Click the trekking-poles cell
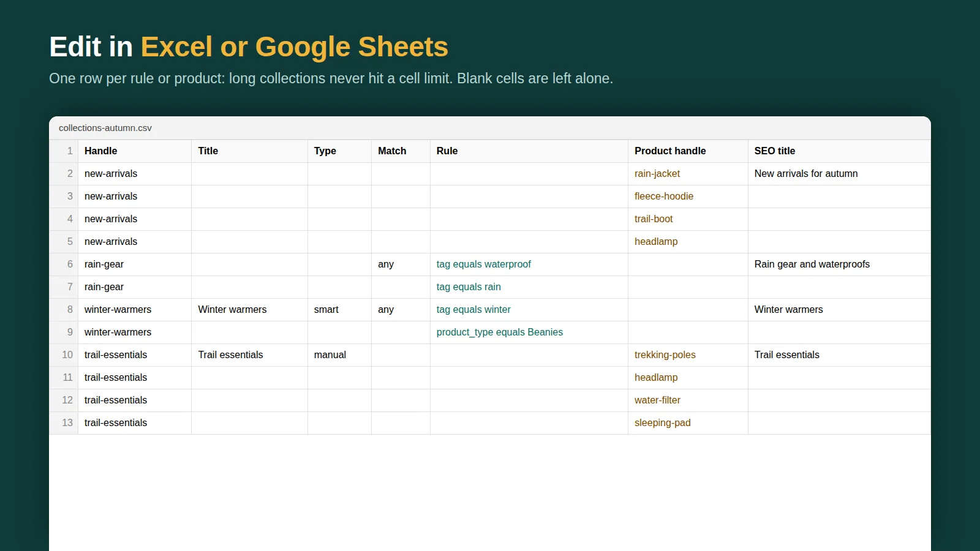Viewport: 980px width, 551px height. point(688,355)
